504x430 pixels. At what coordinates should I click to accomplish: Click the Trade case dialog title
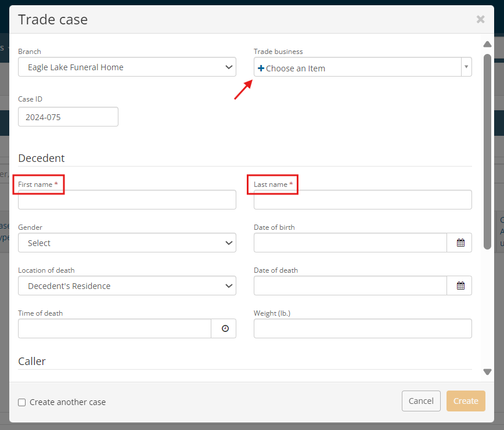pyautogui.click(x=53, y=20)
